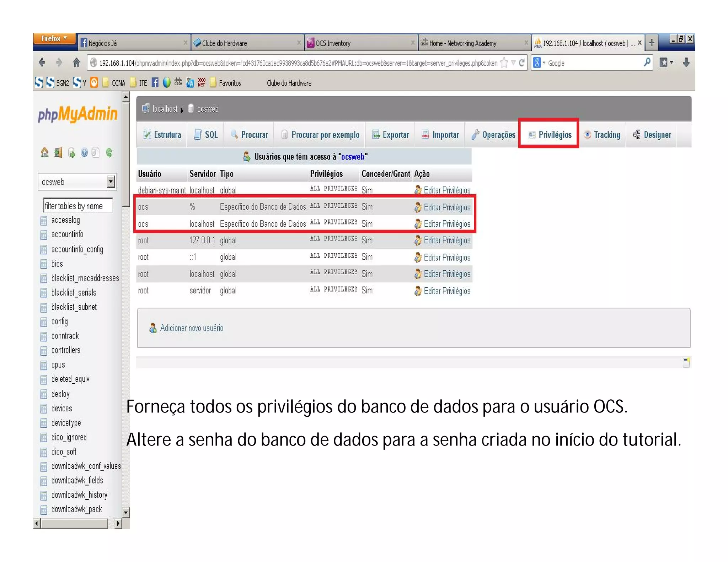Click the Facebook bookmark icon
The height and width of the screenshot is (562, 728).
point(155,83)
